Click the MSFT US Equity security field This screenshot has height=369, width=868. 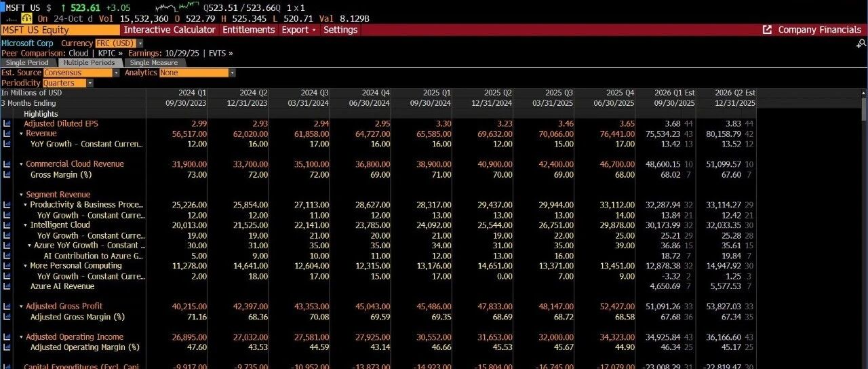[60, 30]
